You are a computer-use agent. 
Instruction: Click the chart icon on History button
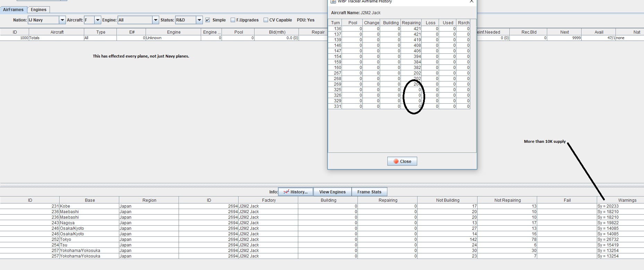click(286, 192)
